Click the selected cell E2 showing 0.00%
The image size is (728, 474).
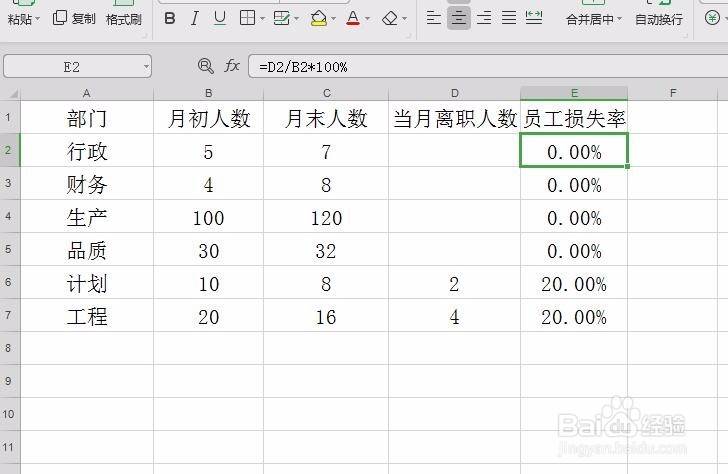(x=574, y=150)
